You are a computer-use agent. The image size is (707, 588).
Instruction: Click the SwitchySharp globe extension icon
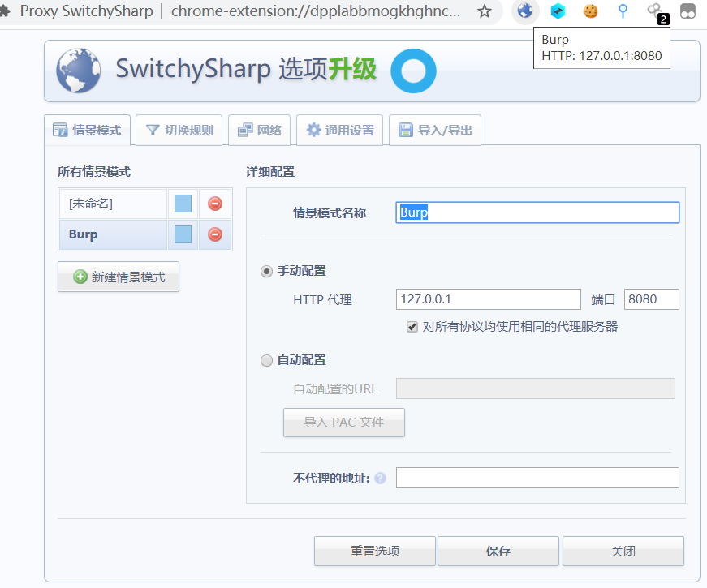525,11
